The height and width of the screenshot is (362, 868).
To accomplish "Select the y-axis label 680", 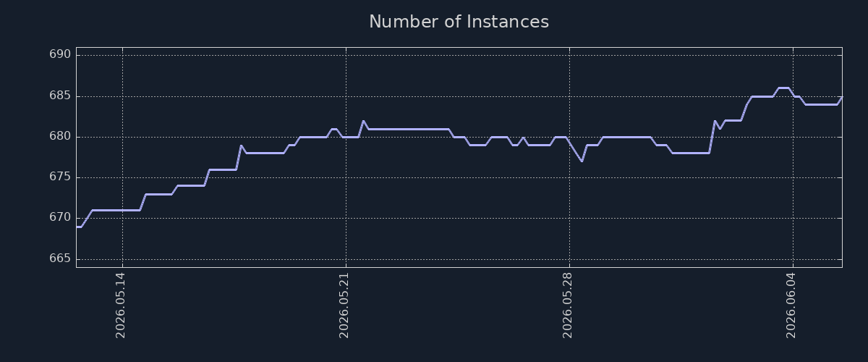I will (61, 136).
